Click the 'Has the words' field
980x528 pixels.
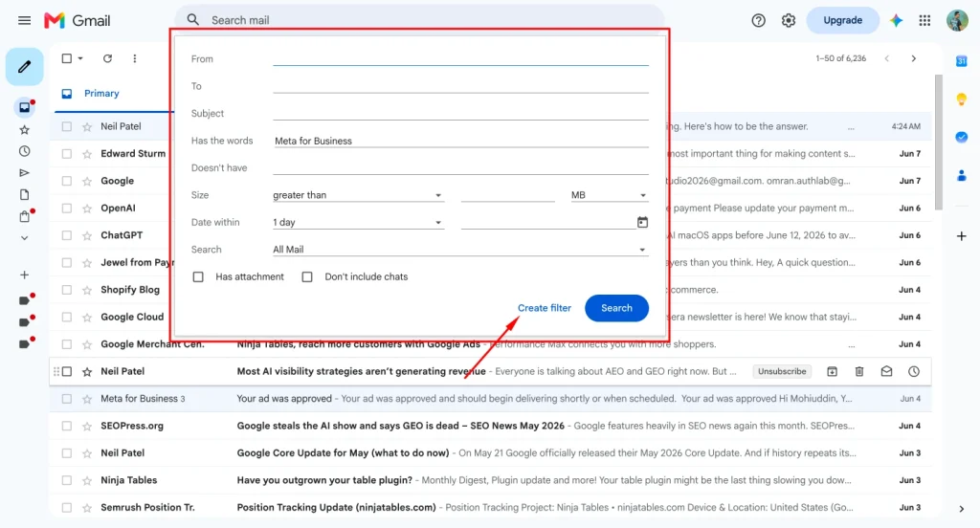tap(460, 141)
